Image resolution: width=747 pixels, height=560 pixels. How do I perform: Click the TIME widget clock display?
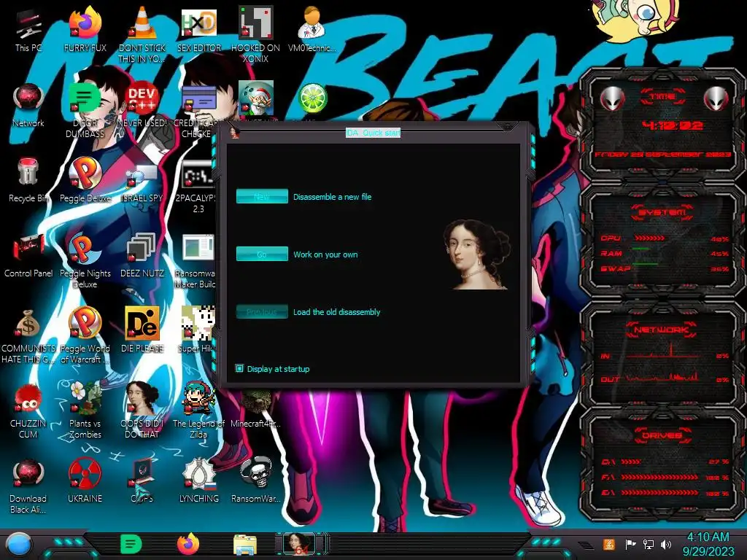[x=672, y=125]
